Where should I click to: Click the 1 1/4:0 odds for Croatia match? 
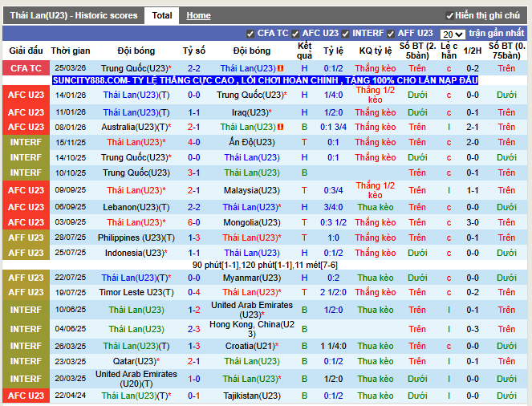(333, 347)
